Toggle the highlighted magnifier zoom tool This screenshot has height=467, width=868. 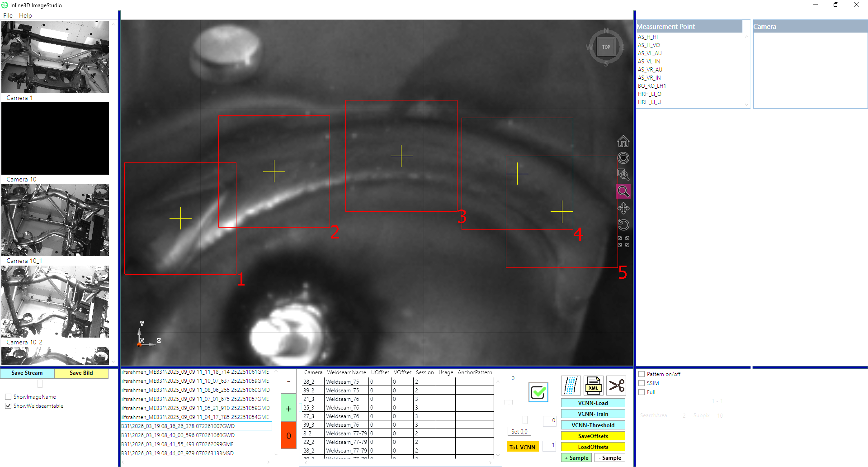623,191
